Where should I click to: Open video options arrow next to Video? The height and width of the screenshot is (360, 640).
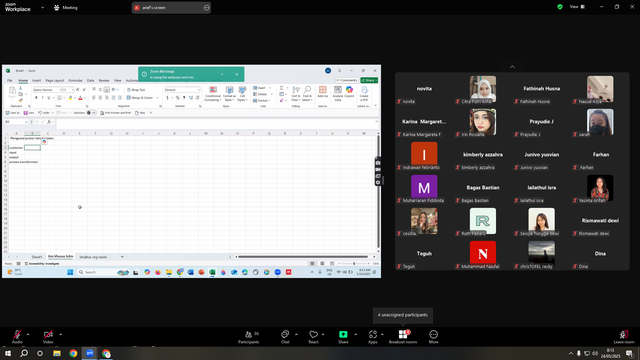click(60, 334)
